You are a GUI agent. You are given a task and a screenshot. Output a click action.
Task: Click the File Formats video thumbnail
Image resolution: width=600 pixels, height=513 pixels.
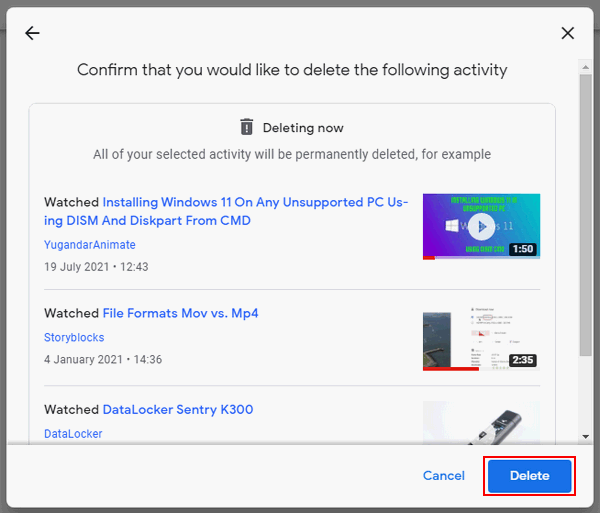[481, 340]
